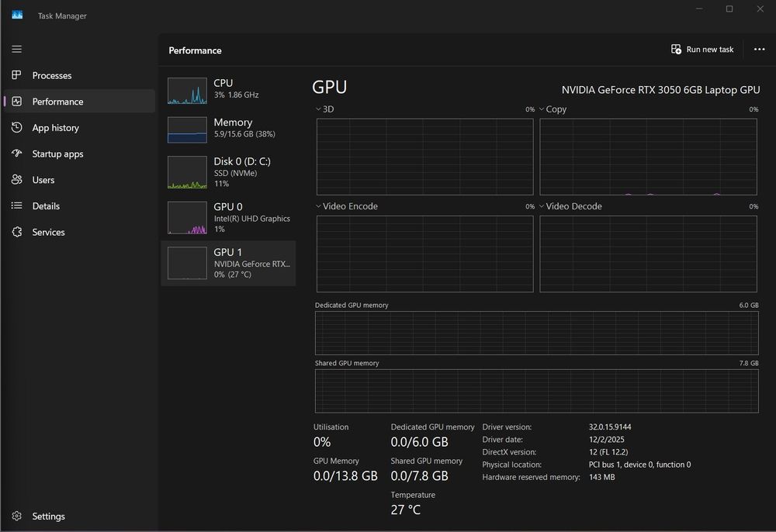The width and height of the screenshot is (776, 532).
Task: Click the App history clock icon
Action: point(17,127)
